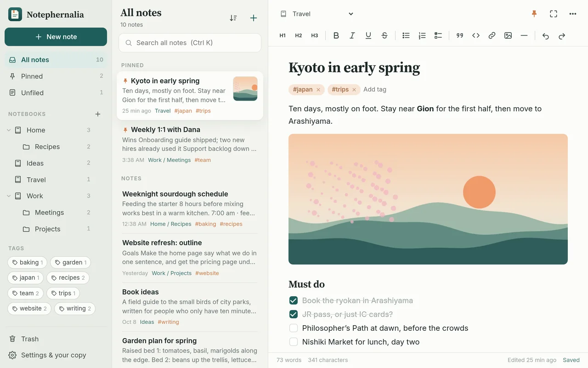Open the Travel notebook dropdown

tap(317, 14)
